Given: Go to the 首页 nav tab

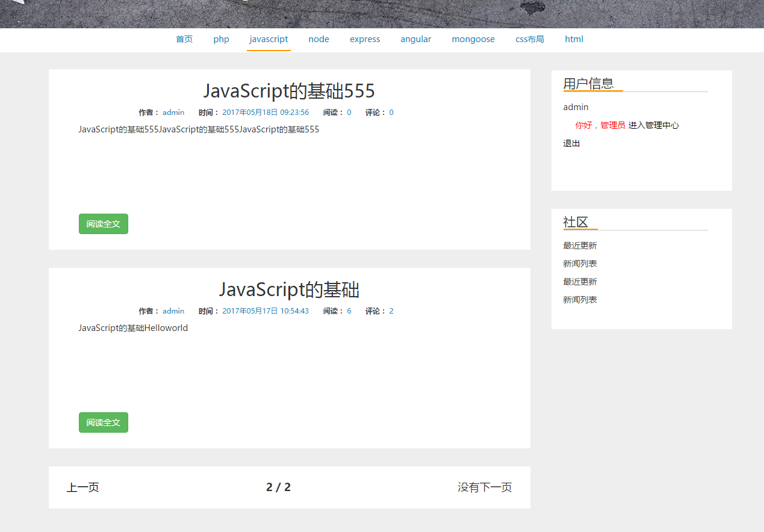Looking at the screenshot, I should 184,39.
